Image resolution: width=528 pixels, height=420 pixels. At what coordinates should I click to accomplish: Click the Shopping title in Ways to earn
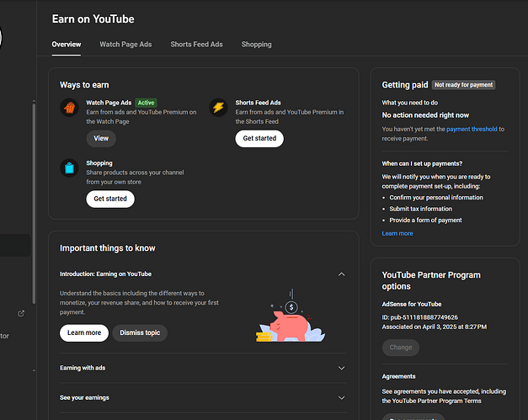pos(99,163)
